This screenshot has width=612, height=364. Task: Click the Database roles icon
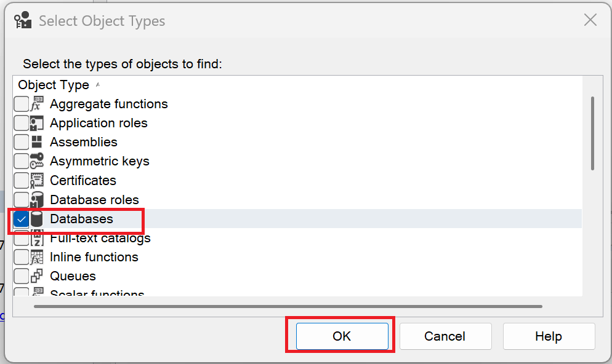(37, 199)
